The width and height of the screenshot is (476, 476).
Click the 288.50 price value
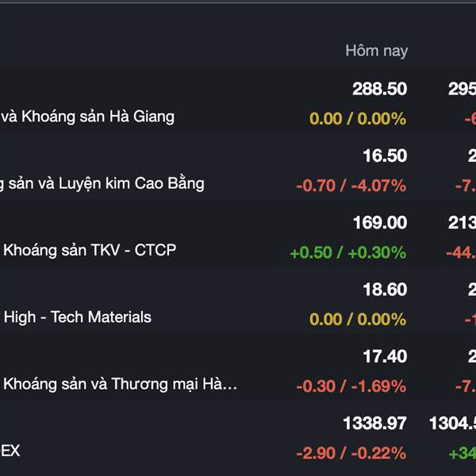(379, 89)
